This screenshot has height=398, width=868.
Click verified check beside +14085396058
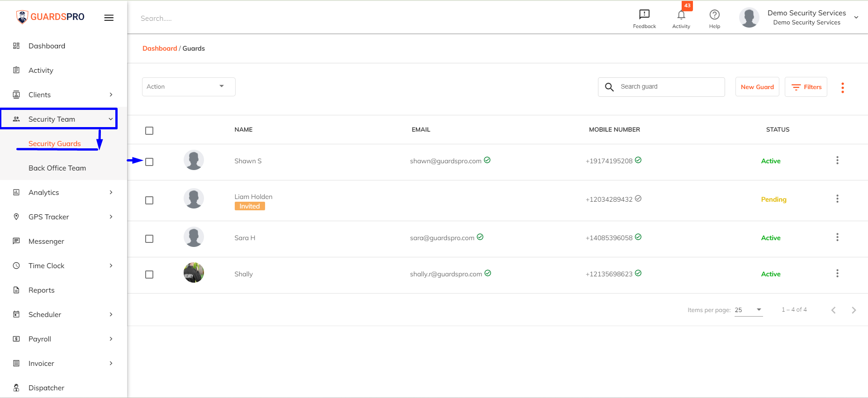(x=638, y=237)
